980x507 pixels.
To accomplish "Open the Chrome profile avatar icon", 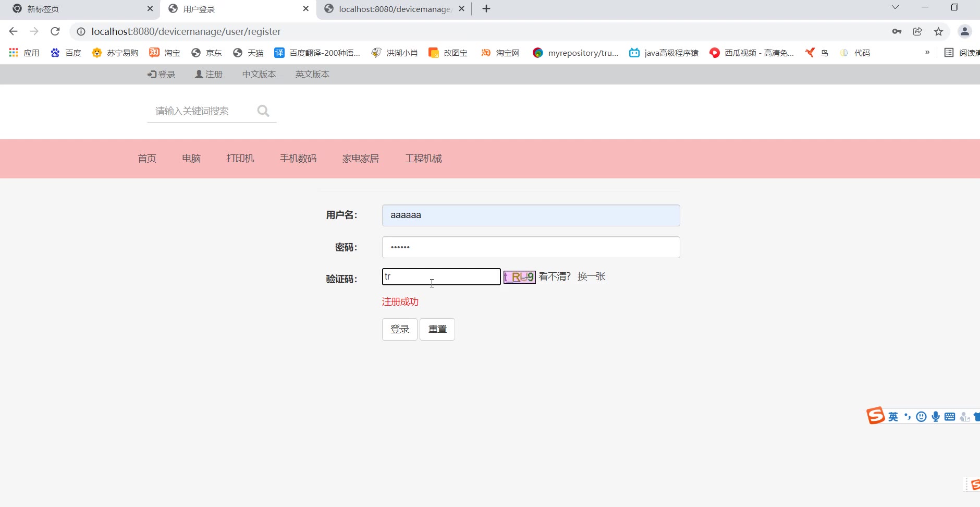I will click(x=964, y=31).
